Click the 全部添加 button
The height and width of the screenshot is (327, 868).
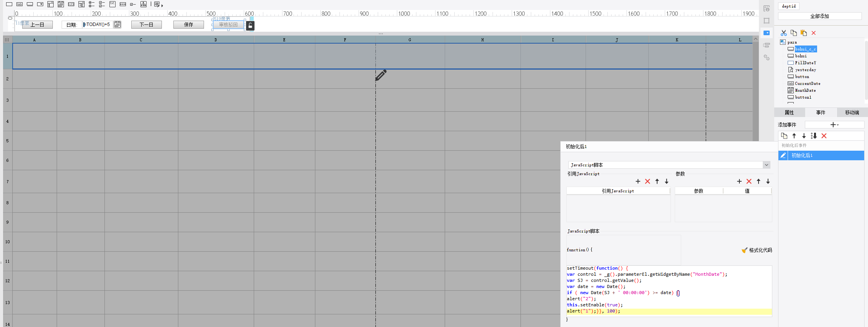pyautogui.click(x=819, y=16)
